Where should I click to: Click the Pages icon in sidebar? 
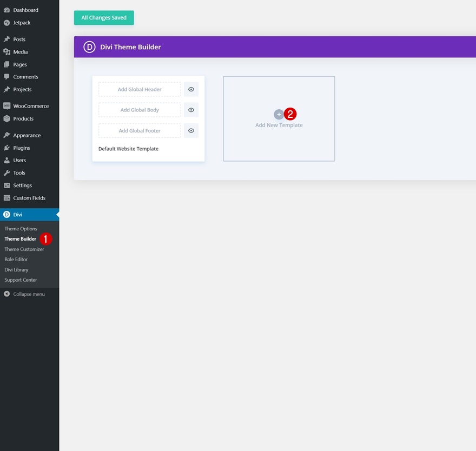point(6,64)
